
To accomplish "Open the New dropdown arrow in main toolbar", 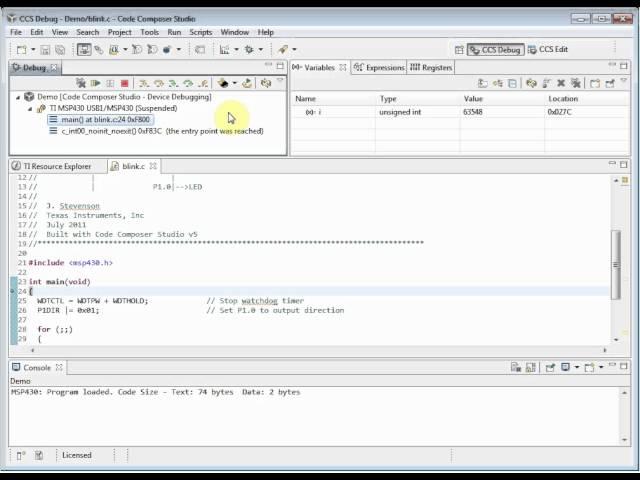I will pos(33,50).
